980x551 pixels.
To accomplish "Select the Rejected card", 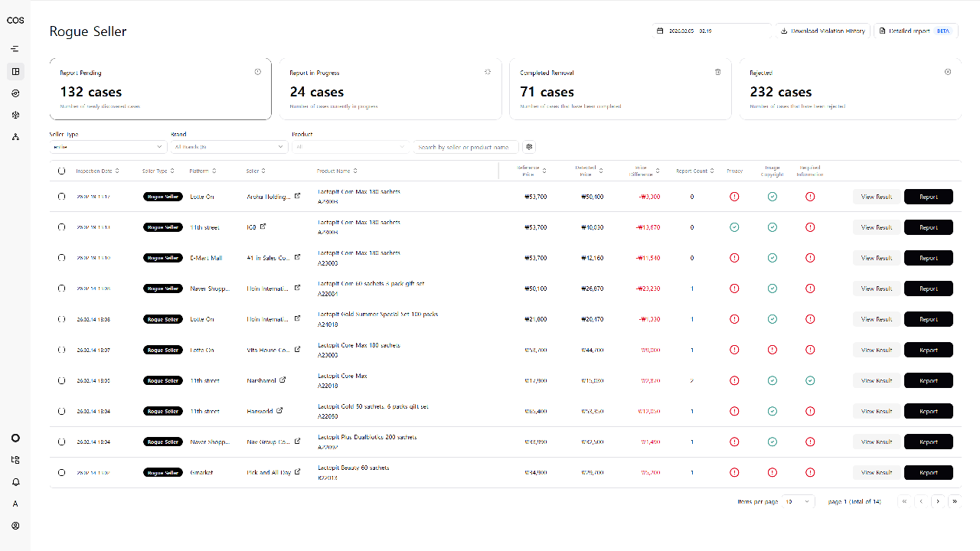I will coord(850,89).
